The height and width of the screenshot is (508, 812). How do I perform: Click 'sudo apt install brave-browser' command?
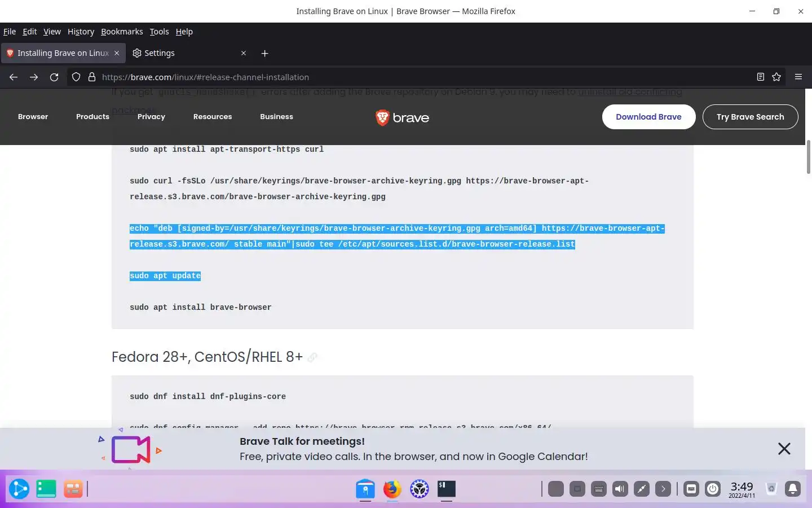[201, 308]
